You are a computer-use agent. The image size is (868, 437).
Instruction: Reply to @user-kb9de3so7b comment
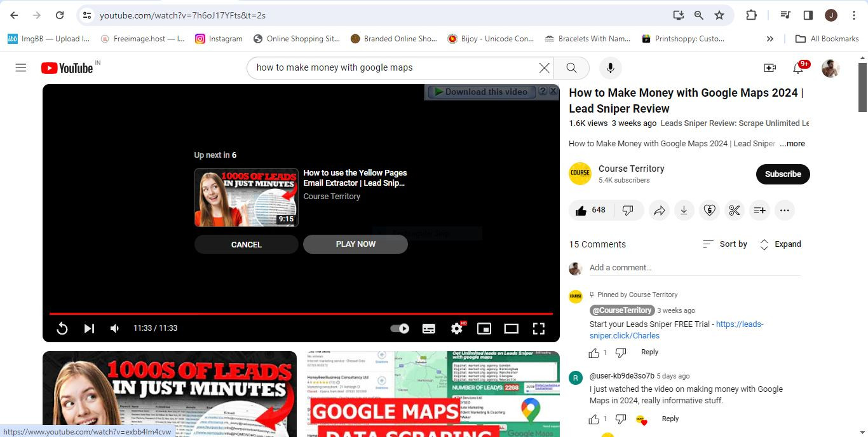[670, 419]
